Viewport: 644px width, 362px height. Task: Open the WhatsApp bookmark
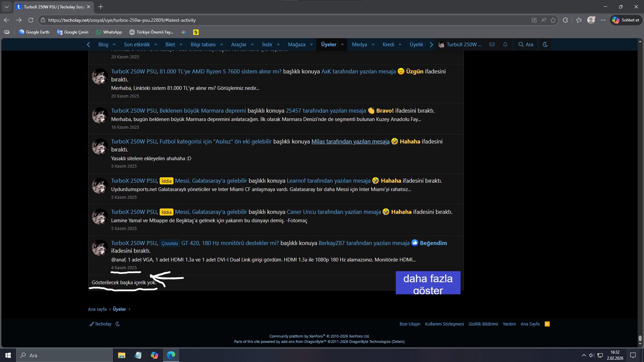coord(109,32)
